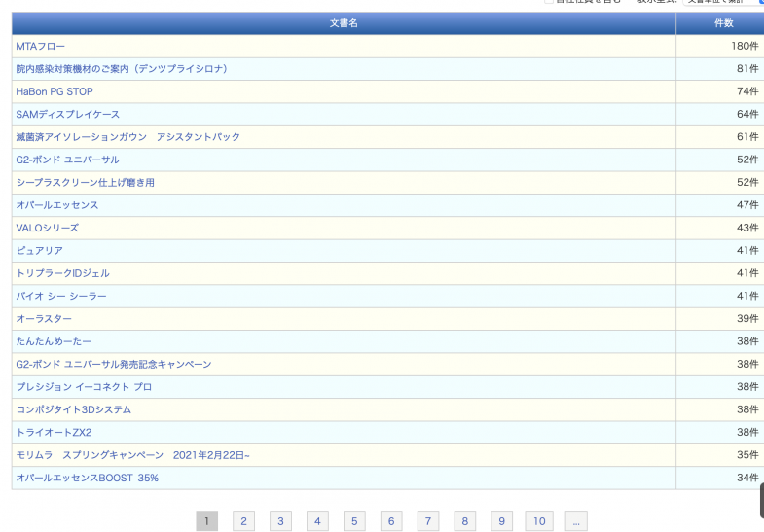Select current page 1 in pagination
764x532 pixels.
(x=206, y=521)
